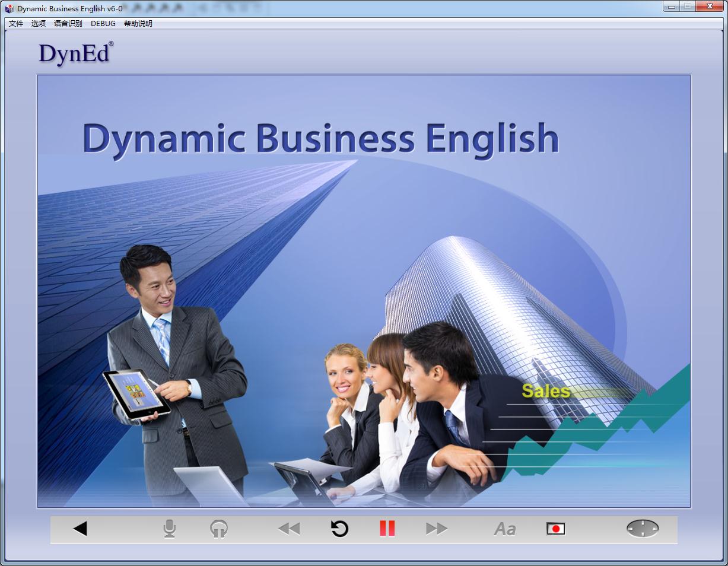Screen dimensions: 728x566
Task: Open the 帮助说明 menu
Action: [138, 24]
